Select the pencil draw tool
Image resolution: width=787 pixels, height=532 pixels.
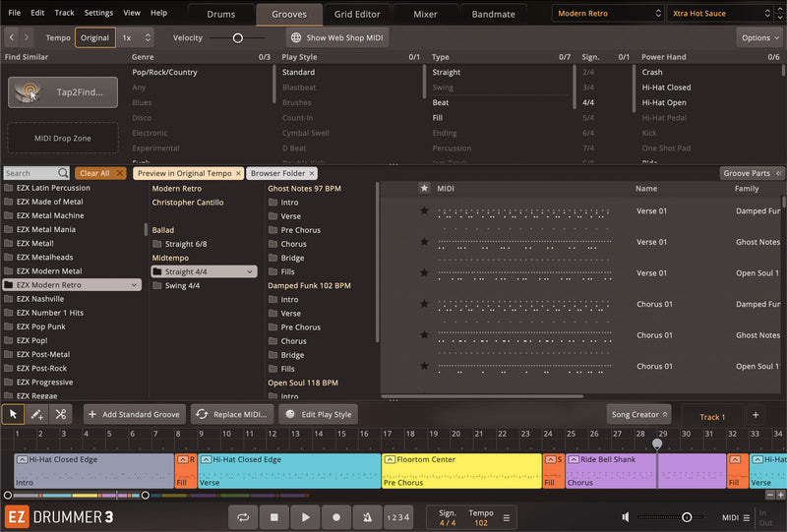[37, 414]
